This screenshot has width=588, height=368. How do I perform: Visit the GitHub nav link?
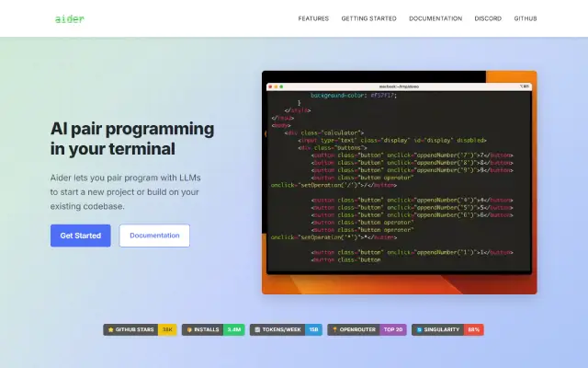(526, 18)
